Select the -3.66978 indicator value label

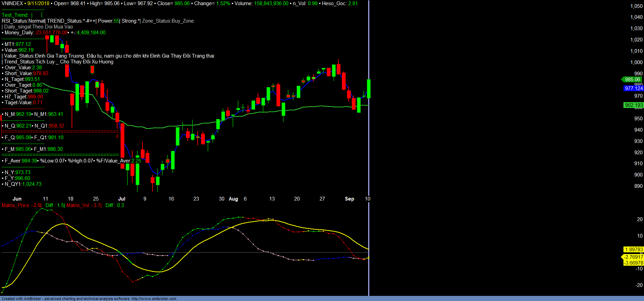[633, 263]
